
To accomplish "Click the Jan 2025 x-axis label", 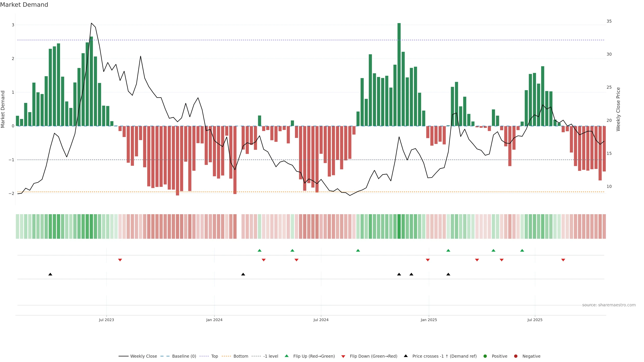I will coord(429,320).
